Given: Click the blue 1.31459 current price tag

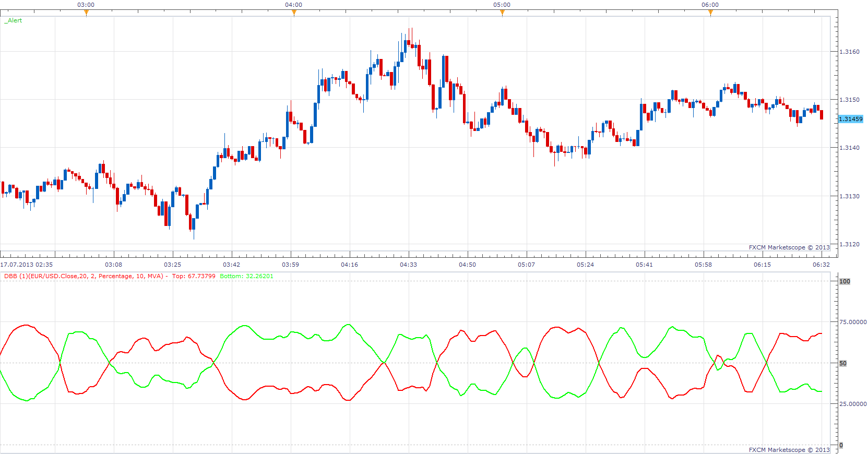Looking at the screenshot, I should (x=850, y=119).
